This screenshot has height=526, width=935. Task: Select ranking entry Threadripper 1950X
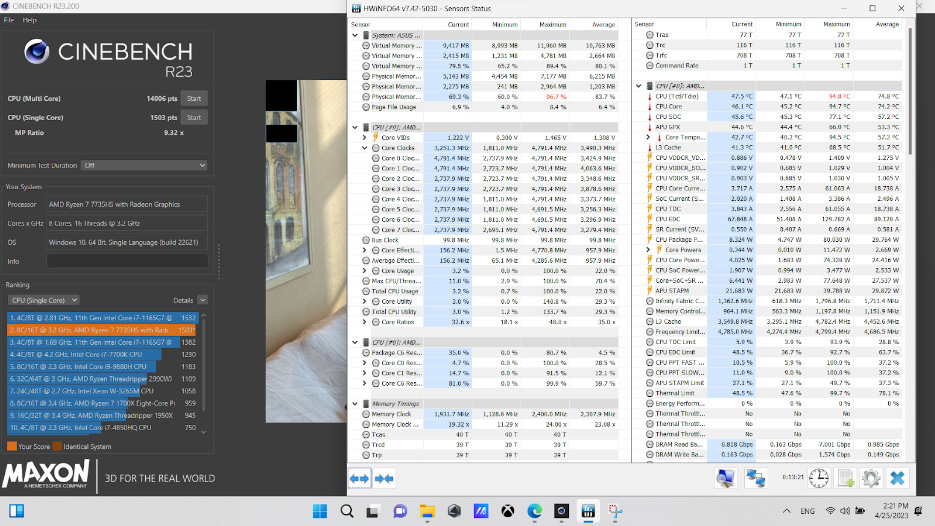102,415
